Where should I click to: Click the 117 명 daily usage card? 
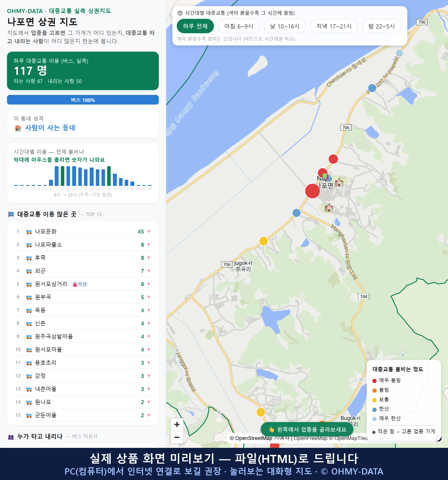(x=83, y=71)
